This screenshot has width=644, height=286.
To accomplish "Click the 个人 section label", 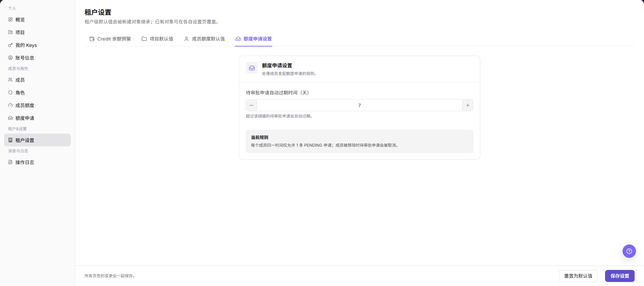I will (x=12, y=8).
